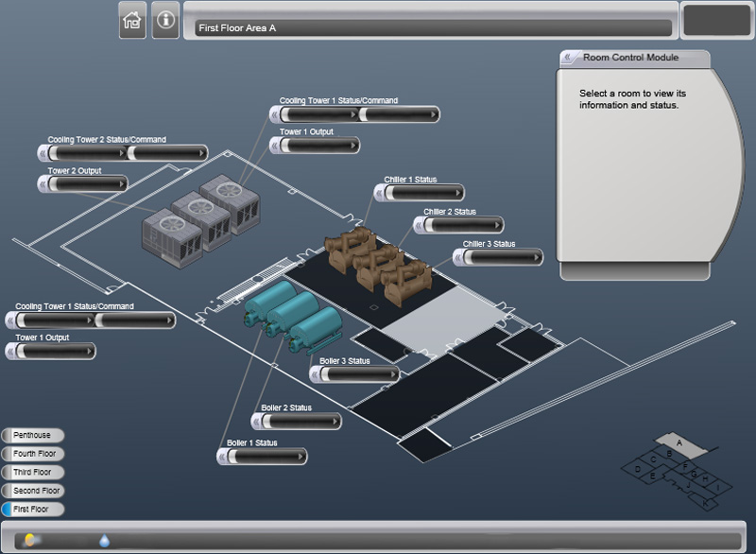Image resolution: width=756 pixels, height=554 pixels.
Task: Select the rightmost teal boiler tank
Action: pos(316,330)
